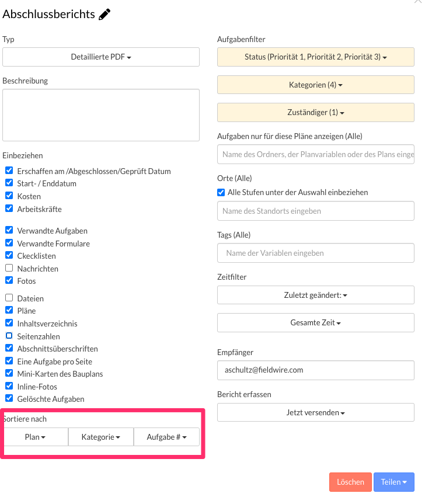Enable the Nachrichten checkbox
This screenshot has height=504, width=425.
(9, 269)
